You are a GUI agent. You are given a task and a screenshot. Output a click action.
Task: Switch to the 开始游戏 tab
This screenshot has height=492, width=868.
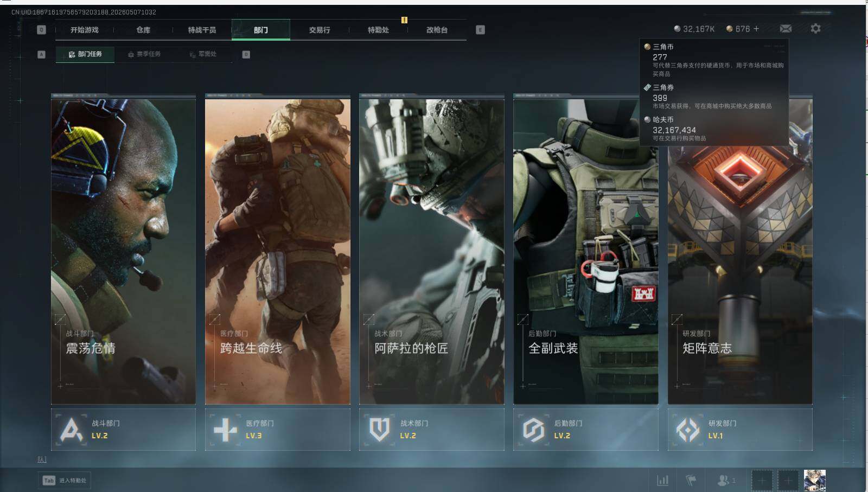[x=85, y=30]
